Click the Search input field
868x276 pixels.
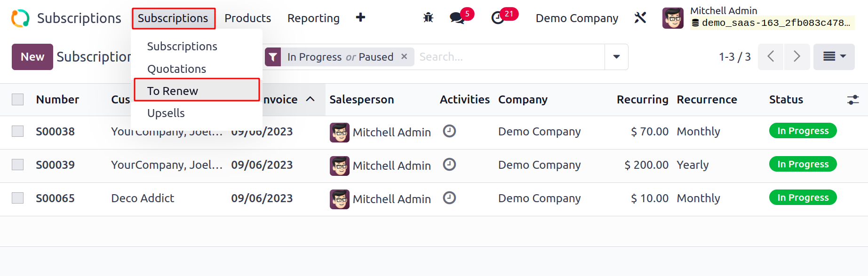pyautogui.click(x=510, y=57)
